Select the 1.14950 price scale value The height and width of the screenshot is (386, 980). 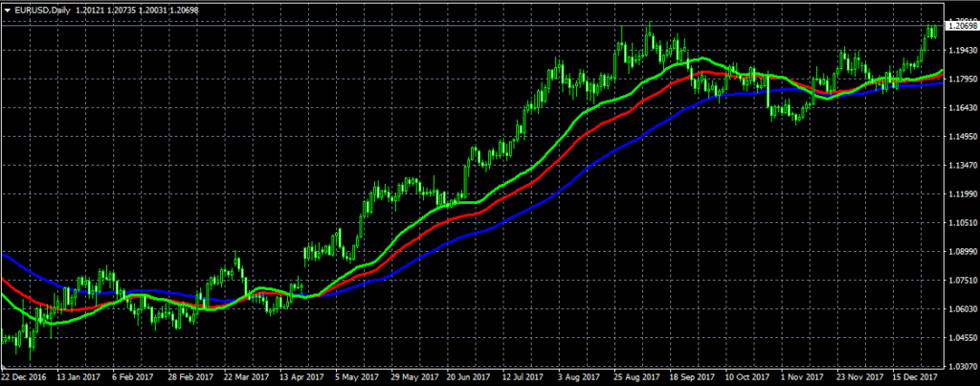point(961,136)
